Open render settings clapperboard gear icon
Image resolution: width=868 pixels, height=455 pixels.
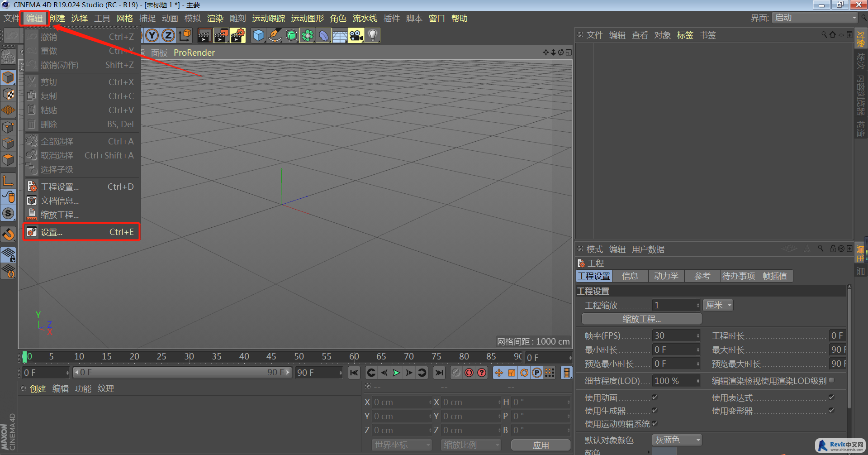pos(238,35)
